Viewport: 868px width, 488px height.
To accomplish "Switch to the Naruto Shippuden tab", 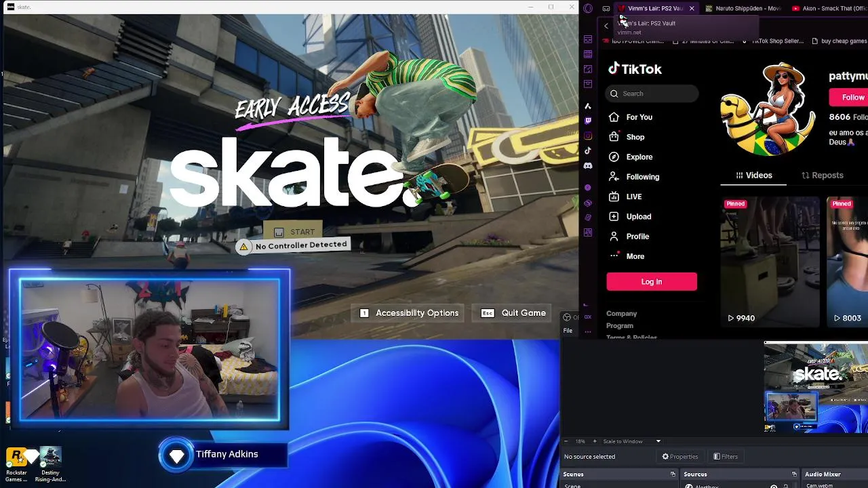I will [x=742, y=8].
